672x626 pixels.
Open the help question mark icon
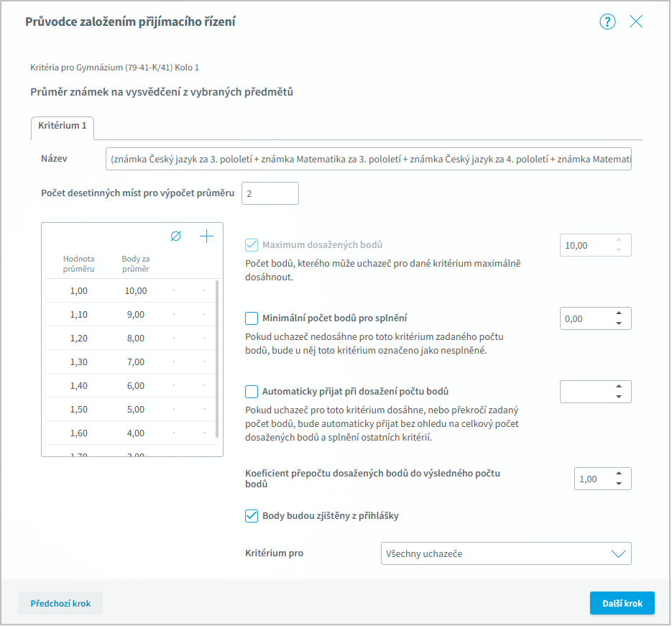coord(607,22)
